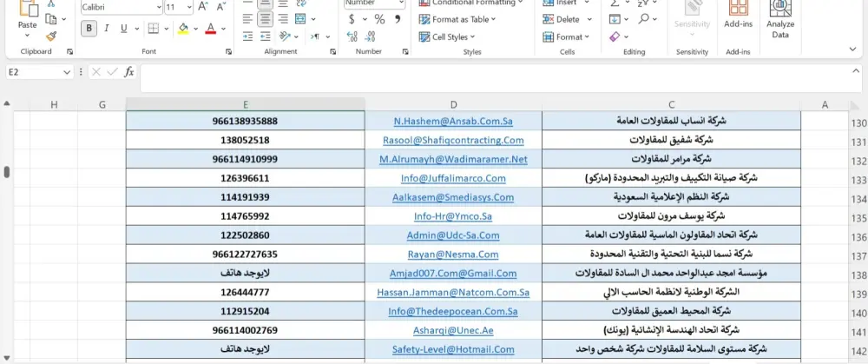Apply the yellow Fill Color

pyautogui.click(x=182, y=29)
